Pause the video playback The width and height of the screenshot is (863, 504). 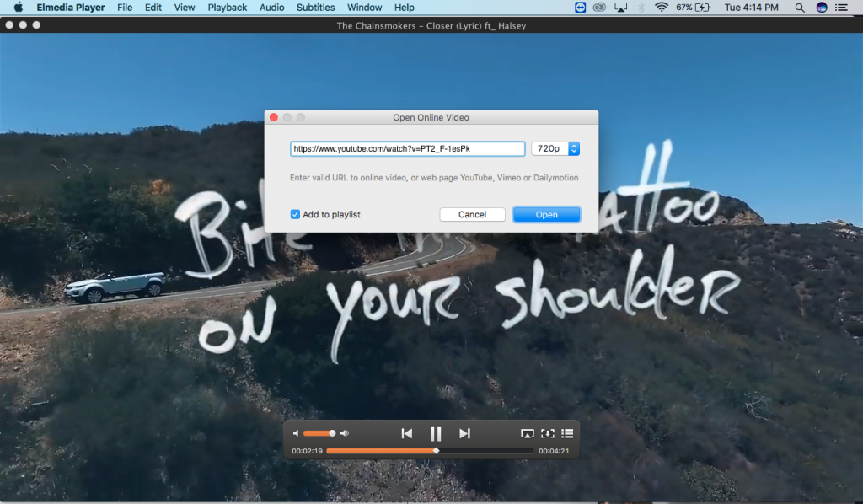(x=436, y=432)
